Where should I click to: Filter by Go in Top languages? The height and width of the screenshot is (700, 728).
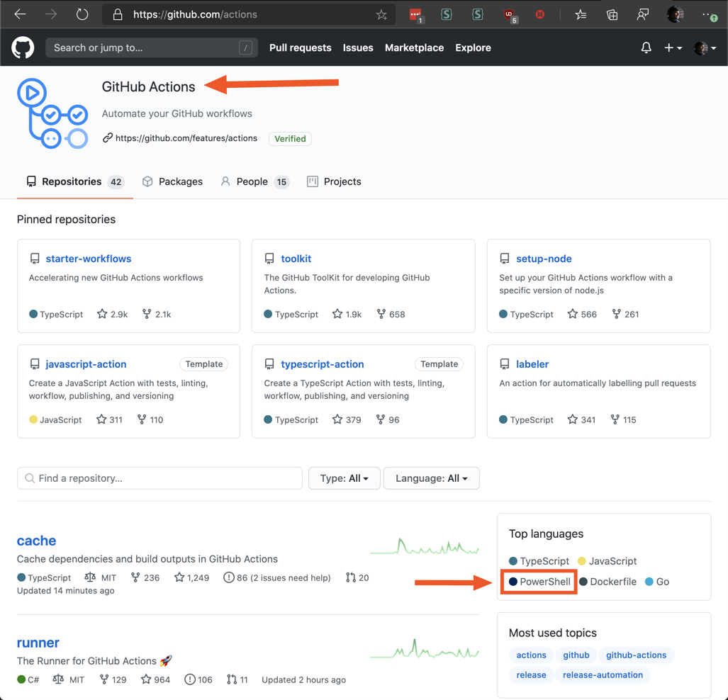click(657, 582)
